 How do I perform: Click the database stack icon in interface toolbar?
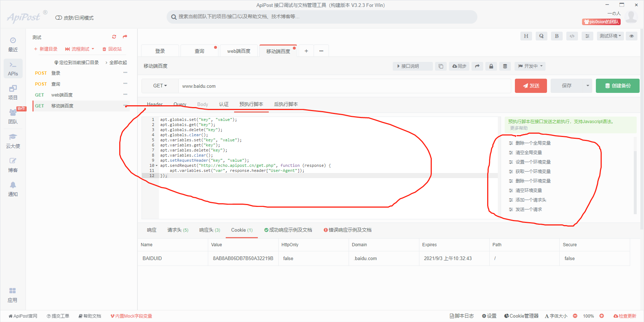point(505,66)
